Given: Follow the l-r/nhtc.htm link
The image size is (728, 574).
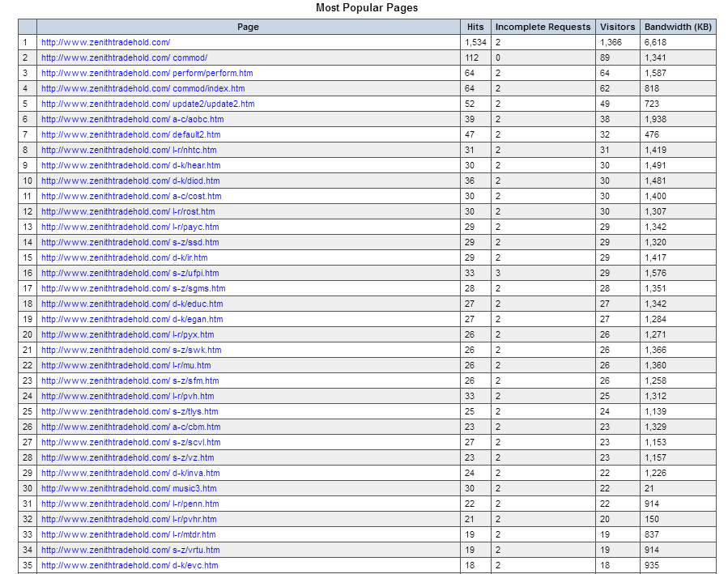Looking at the screenshot, I should (129, 150).
